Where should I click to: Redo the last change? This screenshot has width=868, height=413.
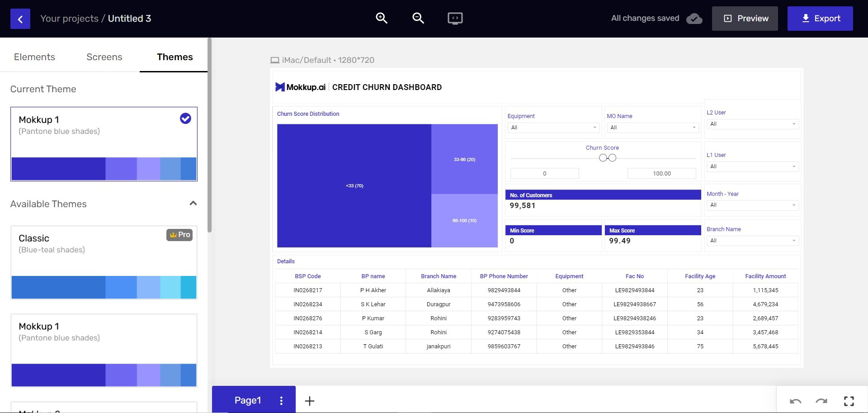point(822,401)
